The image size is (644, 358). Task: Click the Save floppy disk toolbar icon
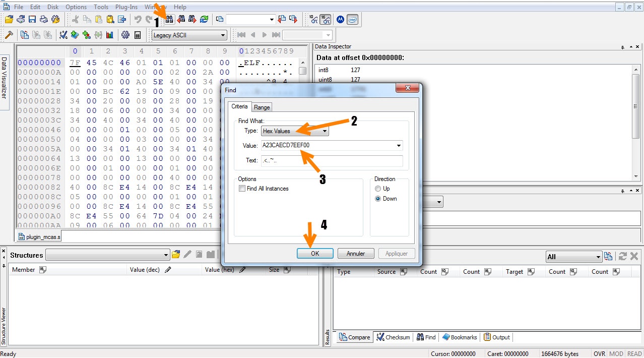32,20
